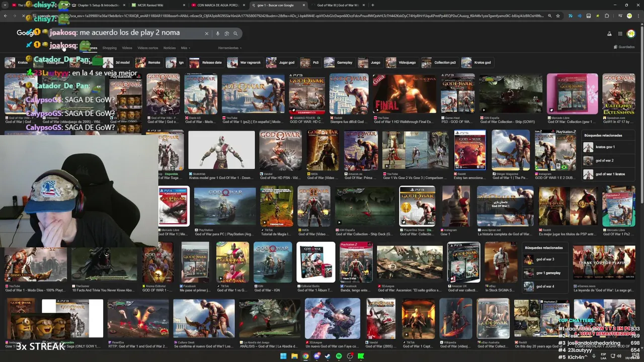Select the Videojuego filter chip
Viewport: 644px width, 362px height.
[x=401, y=62]
